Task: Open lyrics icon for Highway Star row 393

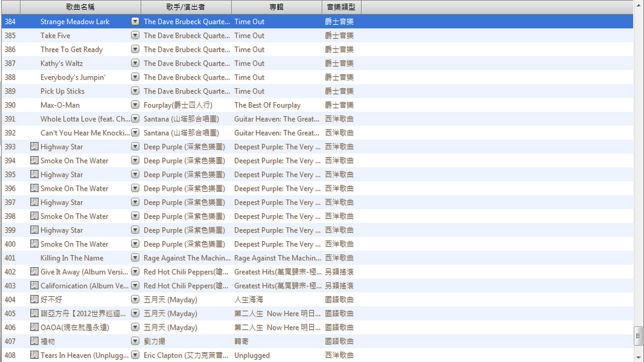Action: pos(34,146)
